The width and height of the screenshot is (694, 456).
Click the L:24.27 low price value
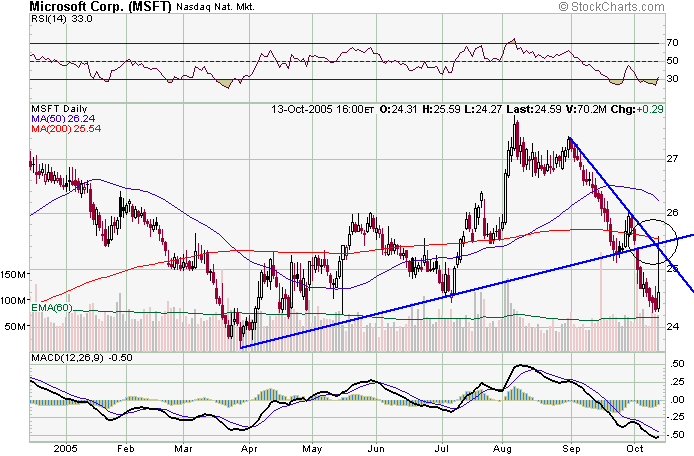coord(483,109)
